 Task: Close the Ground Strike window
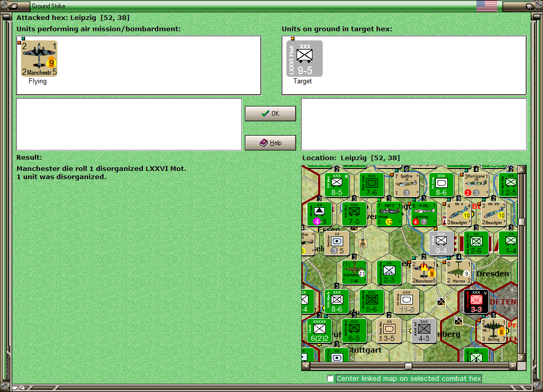pyautogui.click(x=529, y=6)
